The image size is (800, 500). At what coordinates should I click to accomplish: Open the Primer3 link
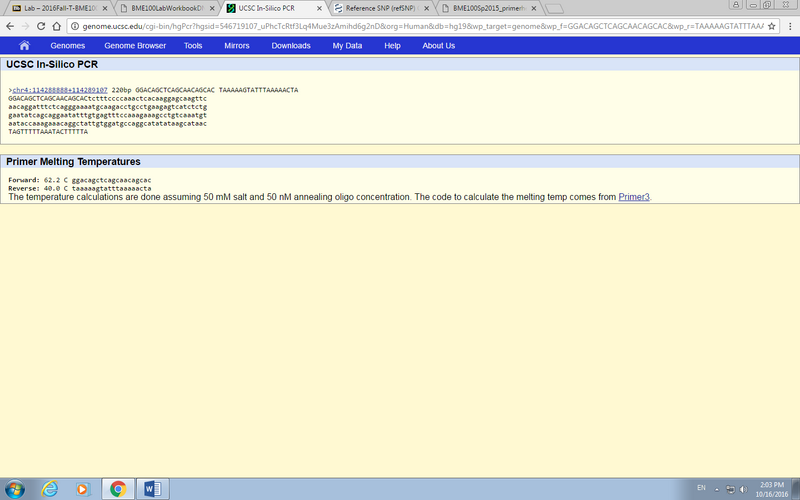pos(634,197)
